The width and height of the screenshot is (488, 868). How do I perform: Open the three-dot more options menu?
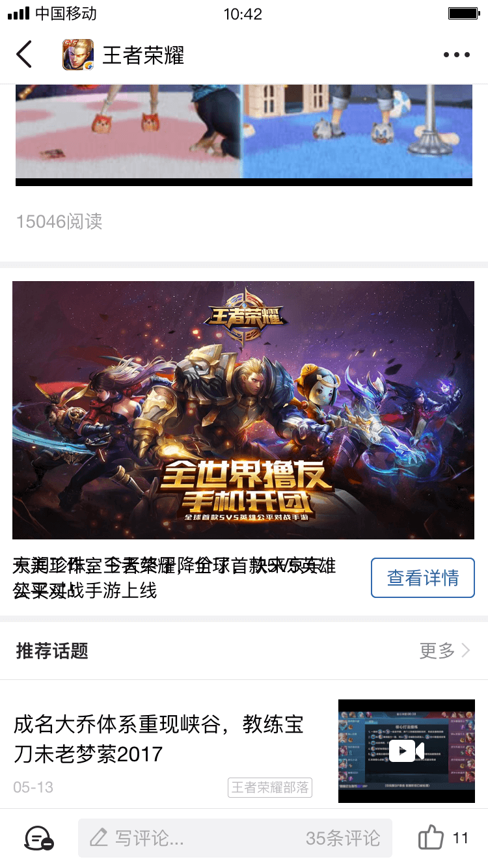457,55
